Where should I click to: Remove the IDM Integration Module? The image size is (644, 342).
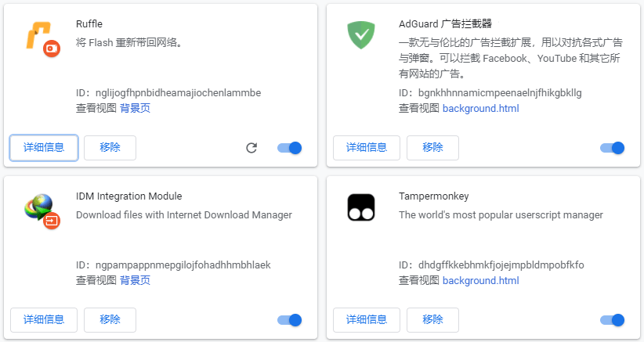coord(110,320)
